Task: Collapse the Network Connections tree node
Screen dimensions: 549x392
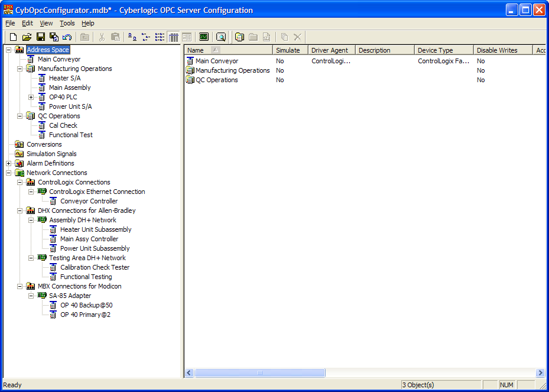Action: [9, 173]
